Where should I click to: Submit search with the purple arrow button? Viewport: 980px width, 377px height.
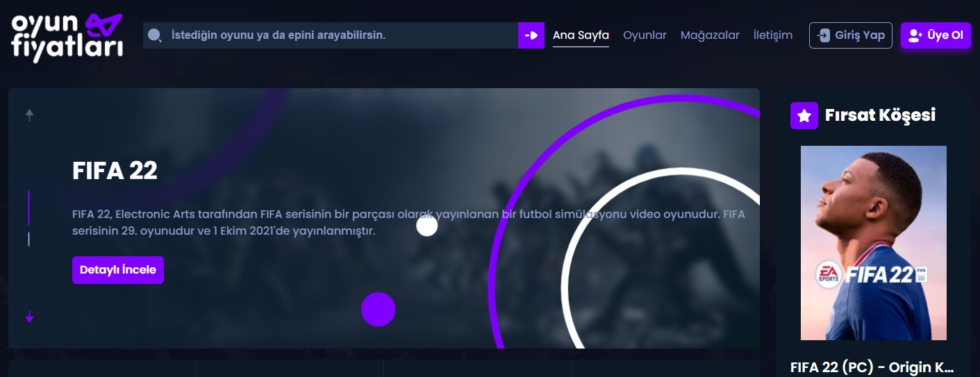pyautogui.click(x=531, y=35)
